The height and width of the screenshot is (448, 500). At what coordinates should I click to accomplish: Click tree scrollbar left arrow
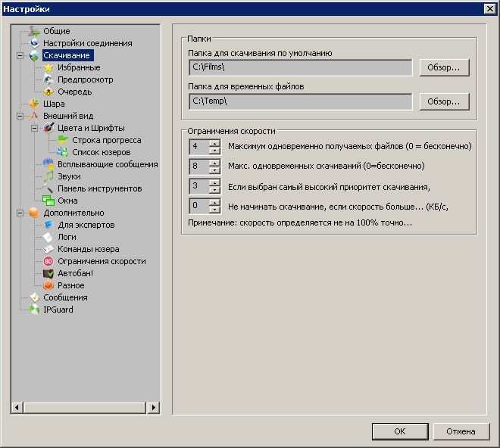click(17, 407)
